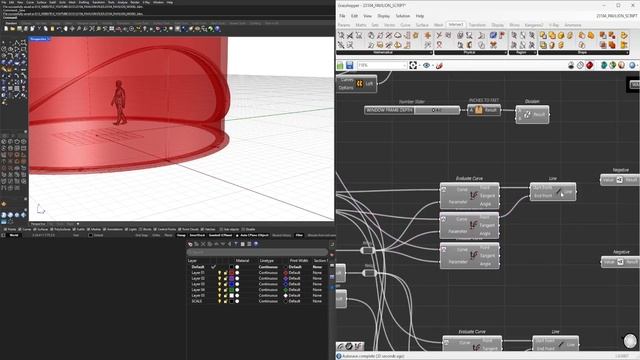The image size is (640, 360).
Task: Open the named views eye icon in Grasshopper
Action: click(x=426, y=65)
